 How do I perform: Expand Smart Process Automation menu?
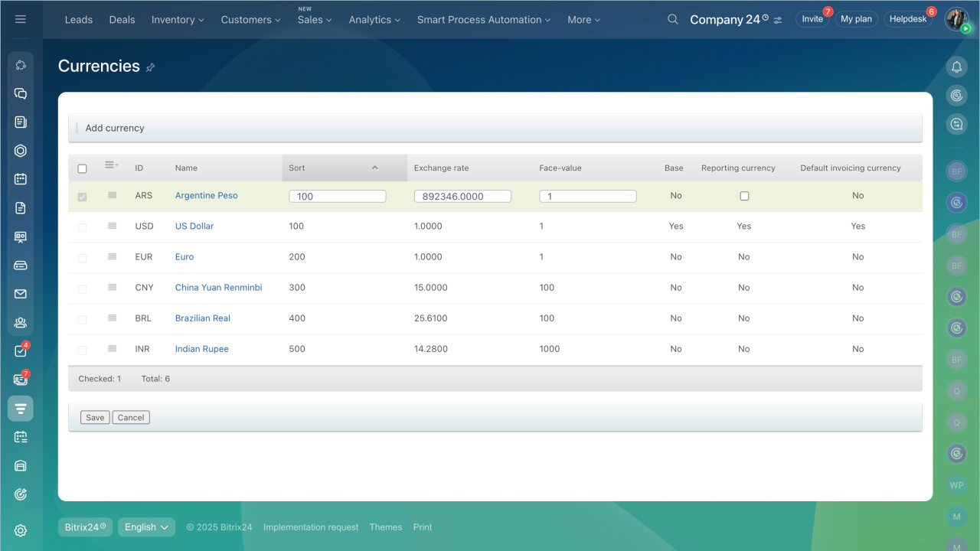pyautogui.click(x=484, y=20)
